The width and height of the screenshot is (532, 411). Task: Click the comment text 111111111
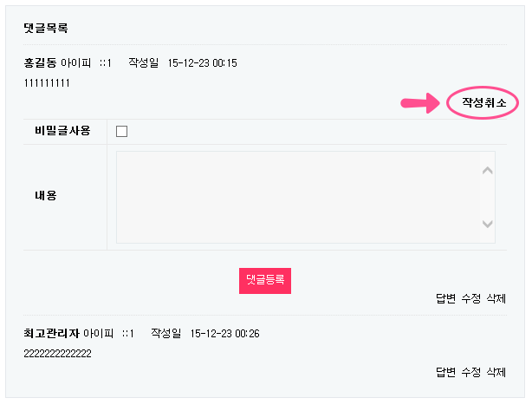[x=48, y=83]
